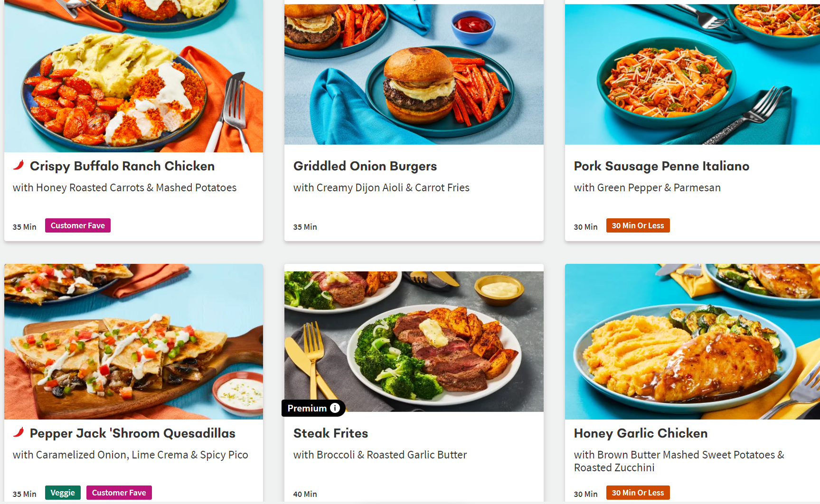Open Griddled Onion Burgers recipe title
Screen dimensions: 820x504
365,166
